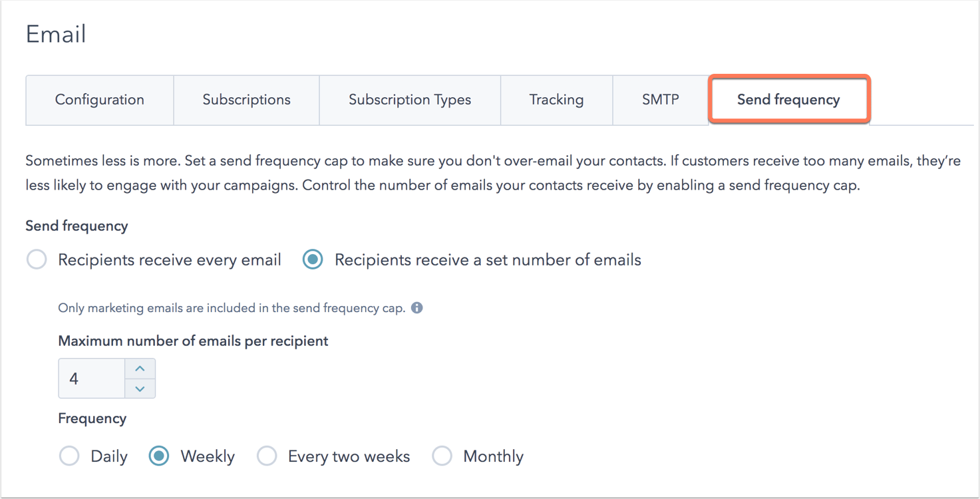Select 'Recipients receive a set number of emails'
Screen dimensions: 980x499
click(x=313, y=259)
